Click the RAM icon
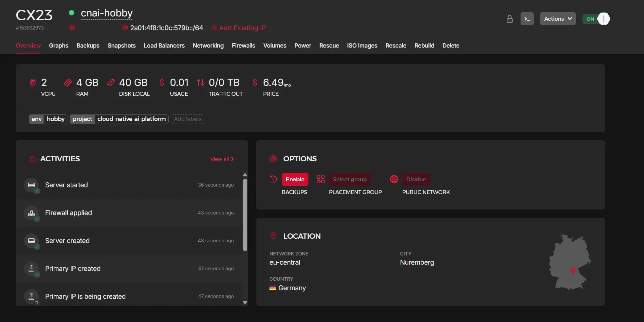 click(x=68, y=82)
